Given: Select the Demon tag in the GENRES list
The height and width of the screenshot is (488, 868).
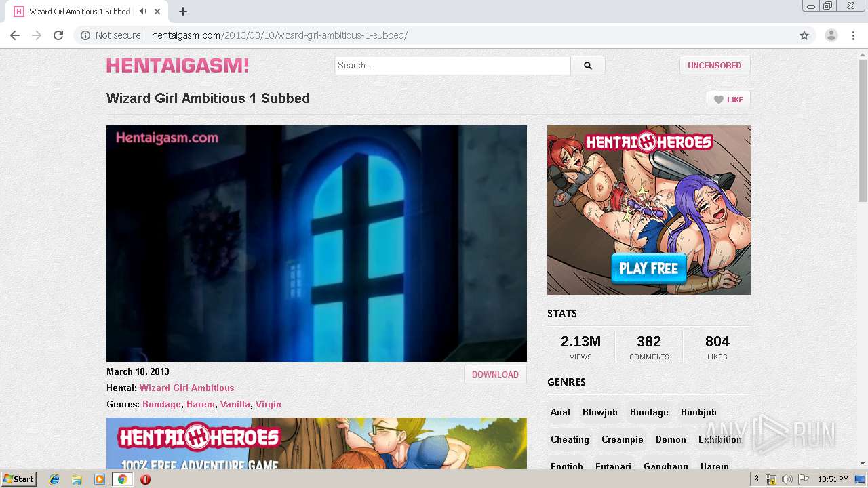Looking at the screenshot, I should pyautogui.click(x=671, y=439).
